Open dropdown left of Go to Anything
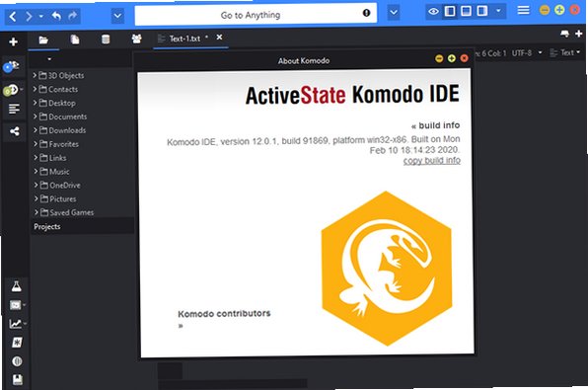588x390 pixels. click(117, 16)
